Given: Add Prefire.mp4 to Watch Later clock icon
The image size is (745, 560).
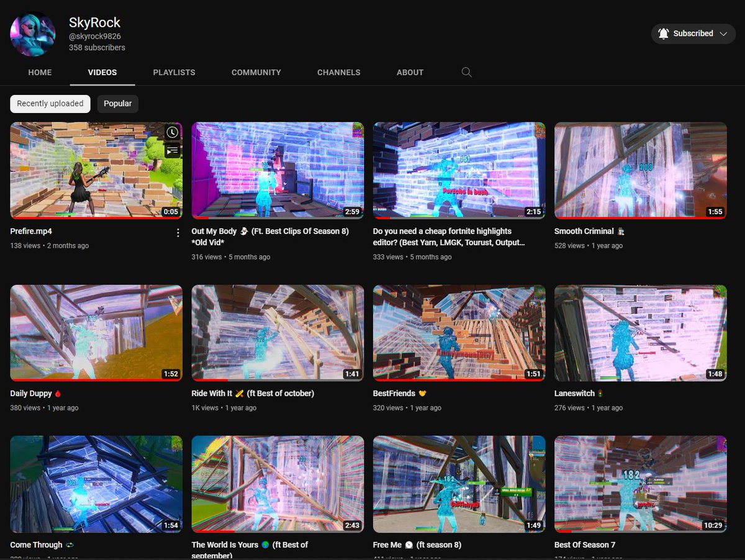Looking at the screenshot, I should click(172, 132).
